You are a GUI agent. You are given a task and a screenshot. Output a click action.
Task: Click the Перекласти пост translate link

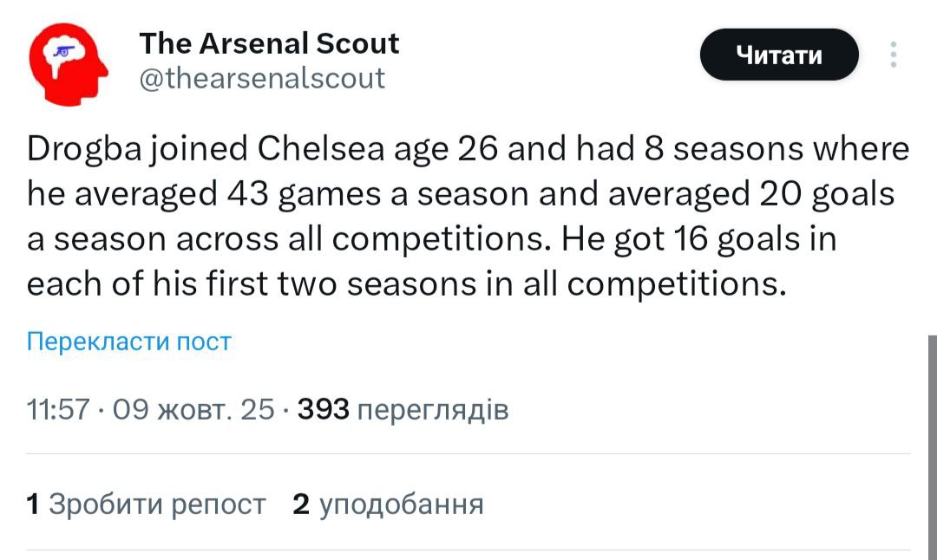(x=129, y=342)
